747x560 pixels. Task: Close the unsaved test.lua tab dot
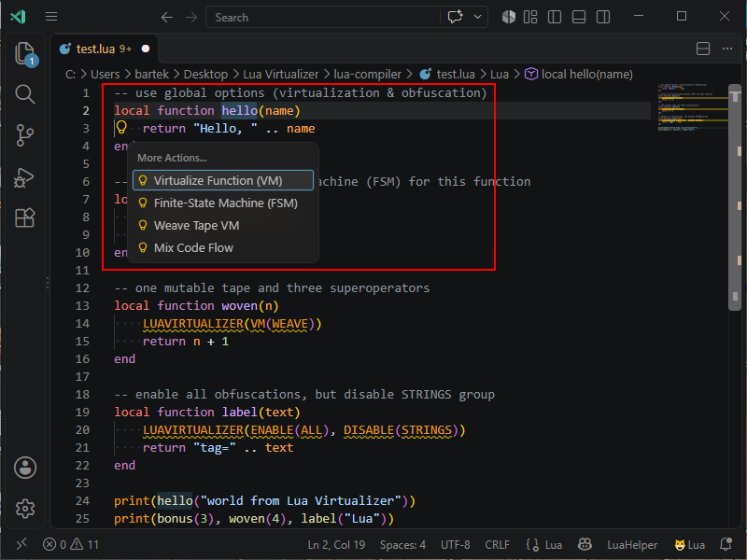point(146,49)
